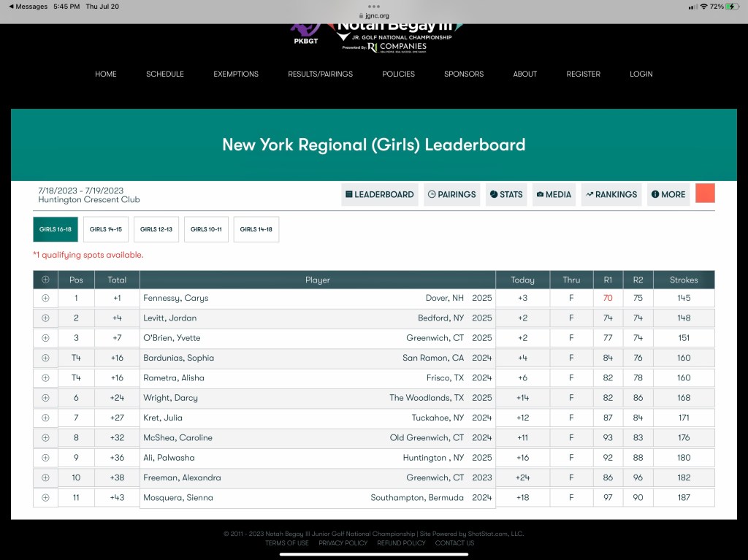Switch to Girls 14-15 division tab
This screenshot has width=748, height=560.
pos(106,229)
